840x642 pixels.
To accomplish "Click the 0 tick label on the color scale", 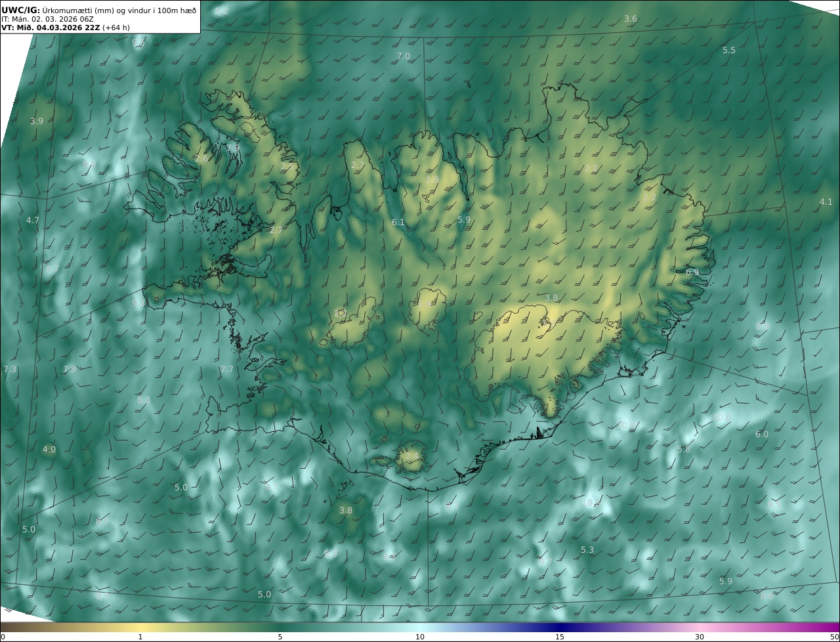I will coord(3,637).
